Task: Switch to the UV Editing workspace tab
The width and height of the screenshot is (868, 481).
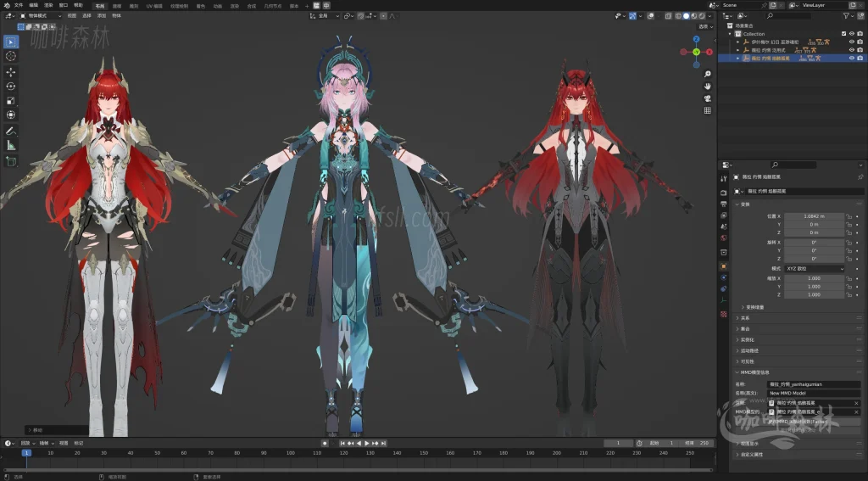Action: click(x=154, y=6)
